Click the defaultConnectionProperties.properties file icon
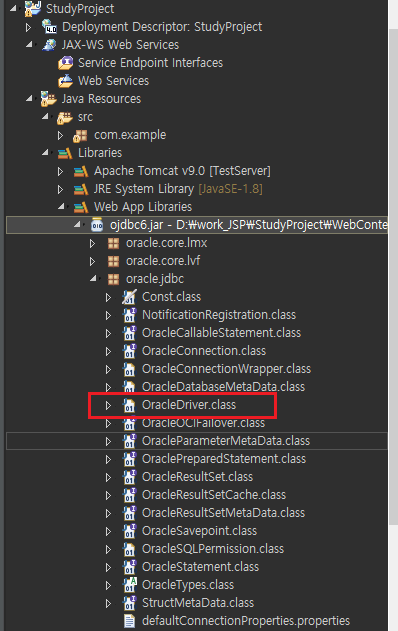This screenshot has height=631, width=398. [x=129, y=621]
